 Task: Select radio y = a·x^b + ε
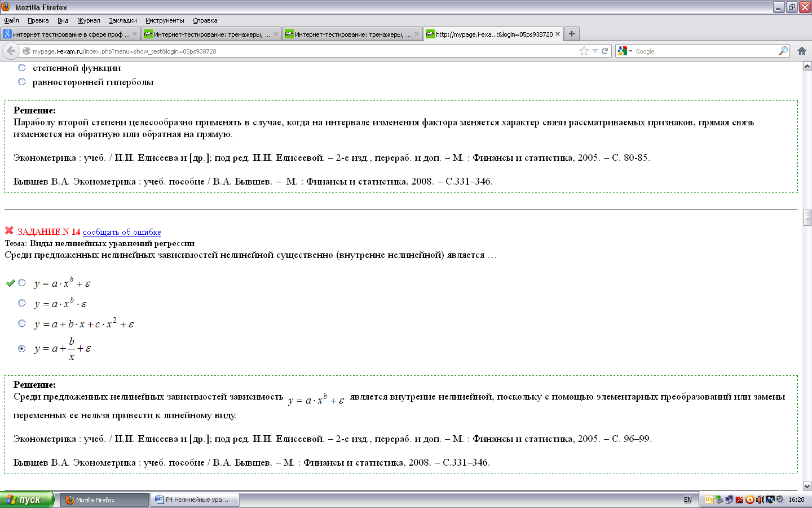click(x=21, y=283)
